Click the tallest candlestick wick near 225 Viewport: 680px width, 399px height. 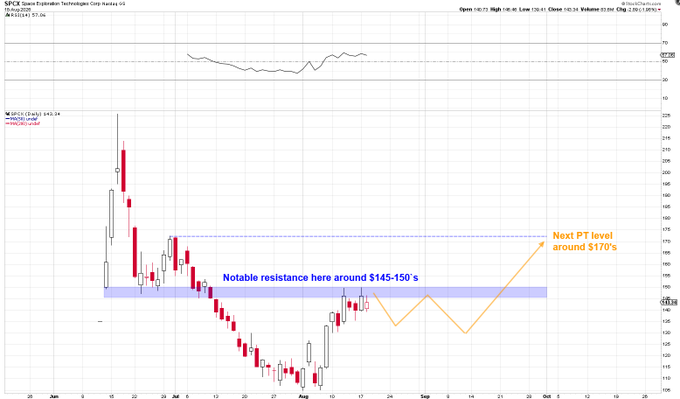pyautogui.click(x=117, y=141)
